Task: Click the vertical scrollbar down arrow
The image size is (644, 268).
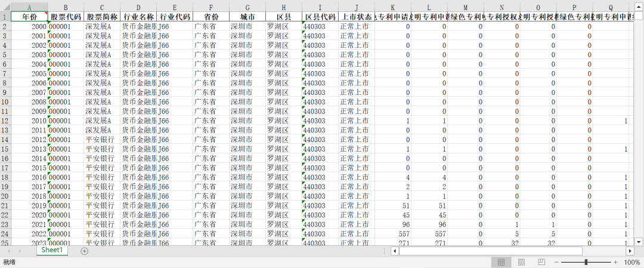Action: point(639,242)
